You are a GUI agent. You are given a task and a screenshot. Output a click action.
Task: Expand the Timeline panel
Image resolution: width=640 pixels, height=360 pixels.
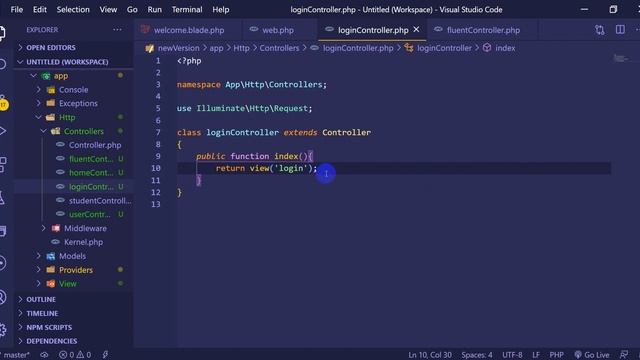click(42, 313)
